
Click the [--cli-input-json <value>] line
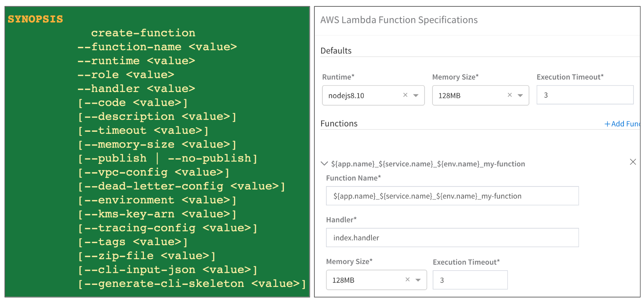point(168,270)
